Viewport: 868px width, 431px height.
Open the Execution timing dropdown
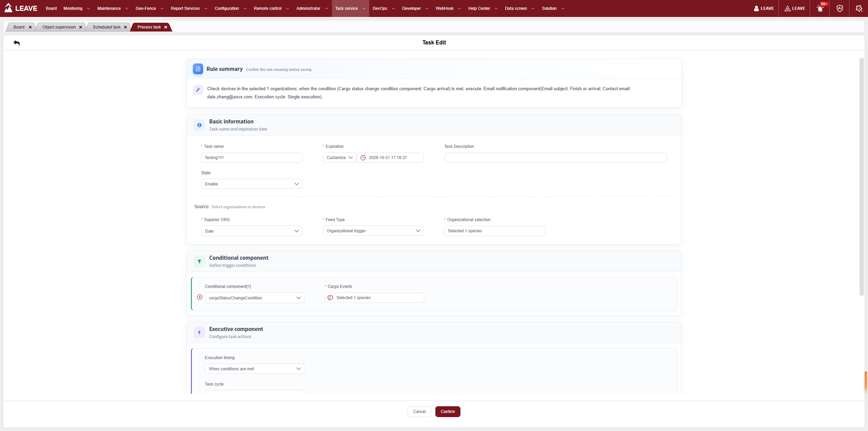click(x=255, y=369)
